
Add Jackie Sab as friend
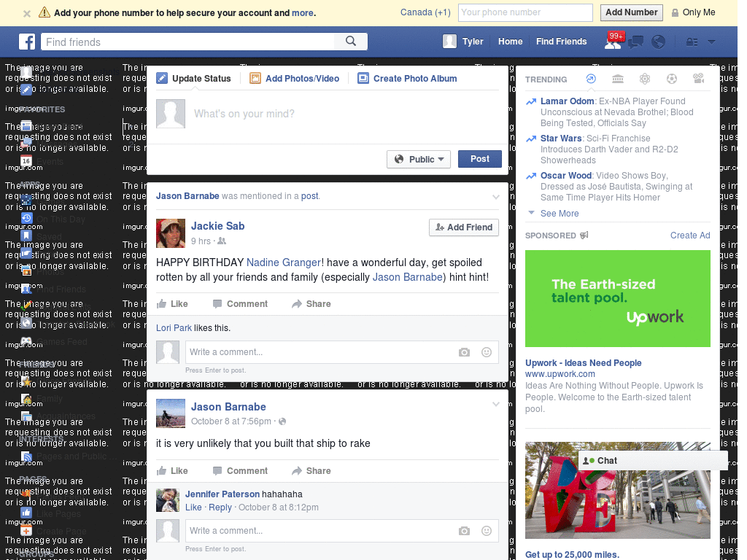(x=464, y=227)
